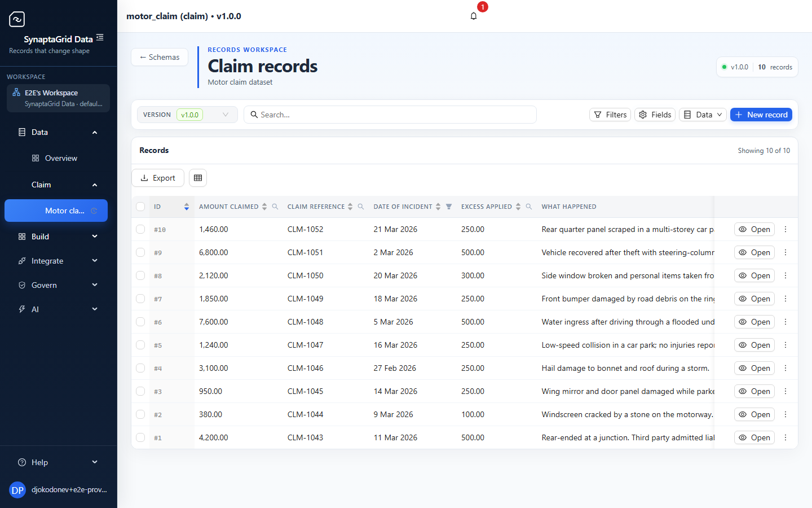The width and height of the screenshot is (812, 508).
Task: Open the row menu for record #10
Action: pyautogui.click(x=785, y=229)
